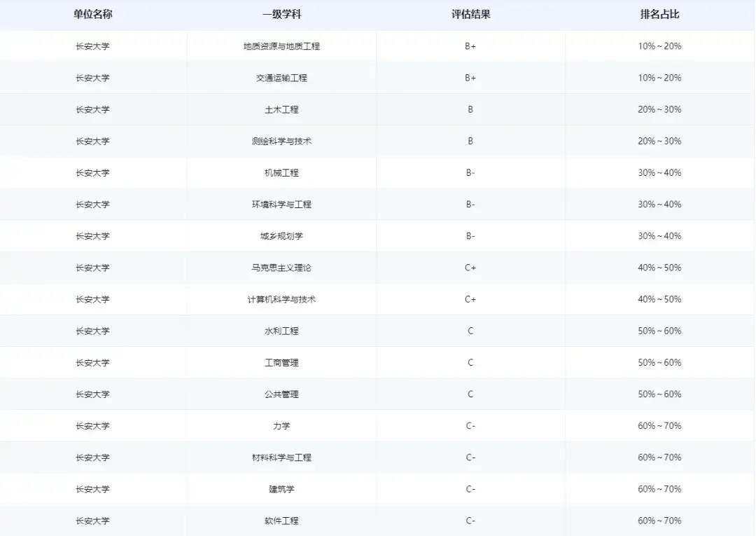The image size is (756, 536).
Task: Click the 一级学科 column header
Action: tap(281, 15)
